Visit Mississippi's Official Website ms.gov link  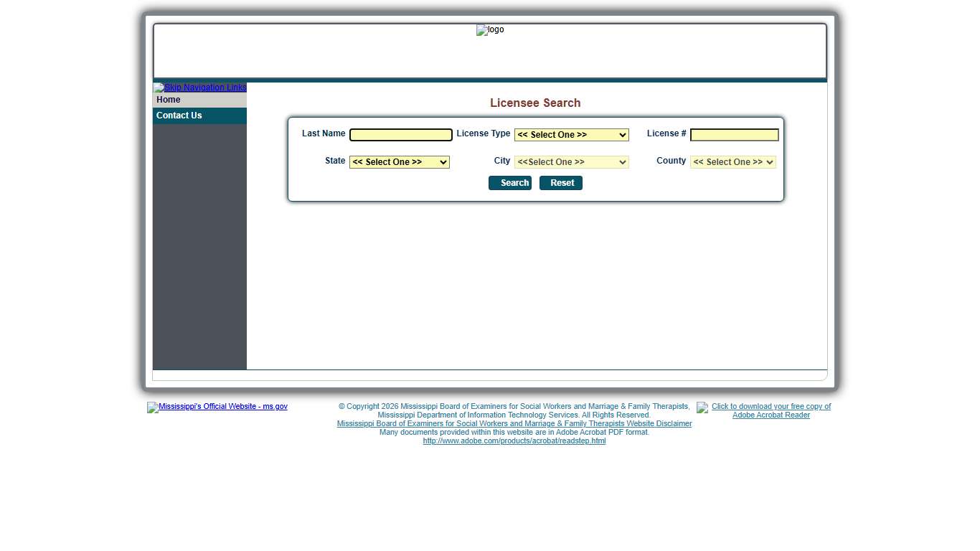[x=217, y=407]
